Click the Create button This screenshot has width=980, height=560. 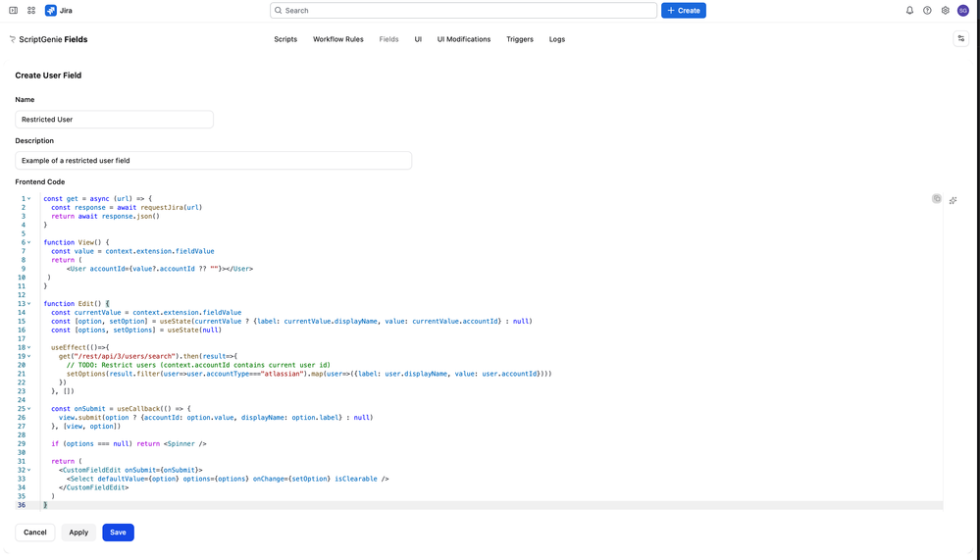(x=684, y=11)
